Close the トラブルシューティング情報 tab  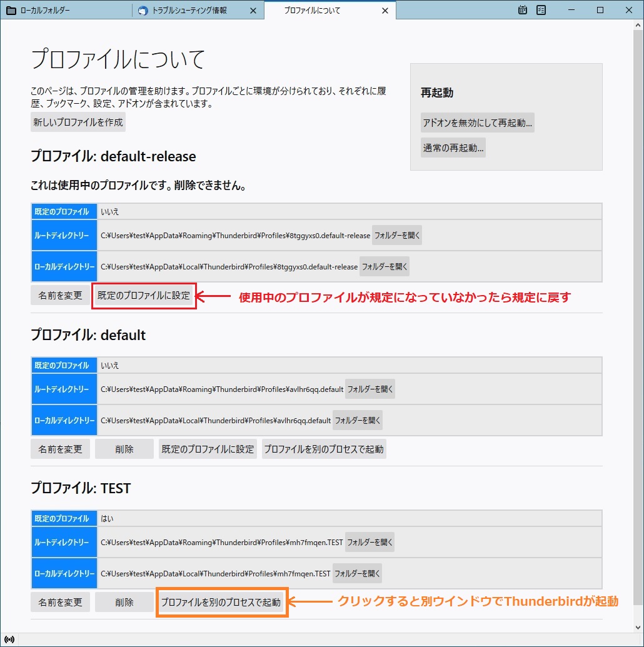(253, 11)
